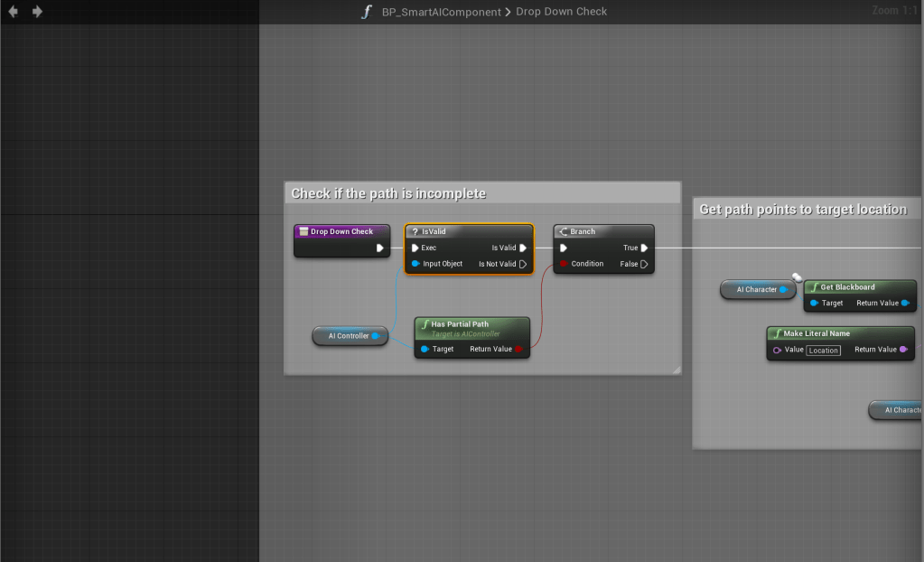This screenshot has width=924, height=562.
Task: Click the function icon in the breadcrumb
Action: (x=367, y=12)
